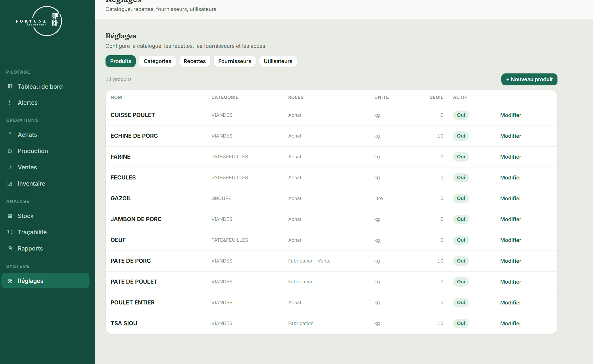Modify the PATE DE PORC product
Screen dimensions: 593x364
click(510, 261)
